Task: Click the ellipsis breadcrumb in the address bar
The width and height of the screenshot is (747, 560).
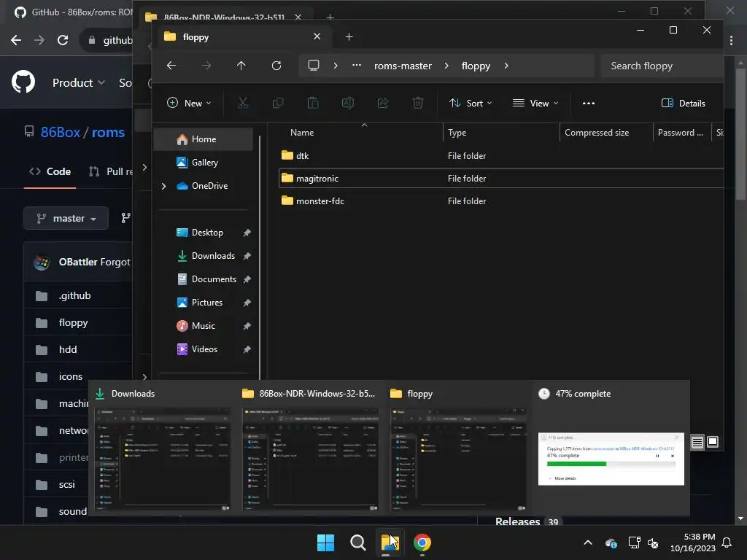Action: [356, 65]
